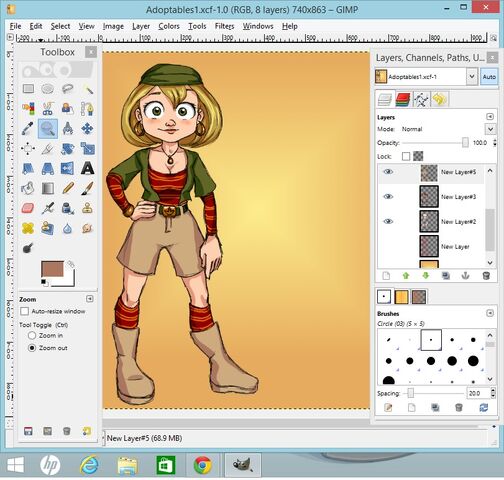504x480 pixels.
Task: Toggle the lock alpha channel box
Action: pos(418,156)
